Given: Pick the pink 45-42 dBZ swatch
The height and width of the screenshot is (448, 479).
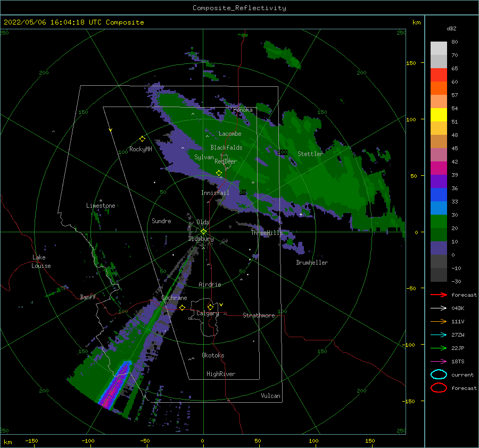Looking at the screenshot, I should coord(439,154).
